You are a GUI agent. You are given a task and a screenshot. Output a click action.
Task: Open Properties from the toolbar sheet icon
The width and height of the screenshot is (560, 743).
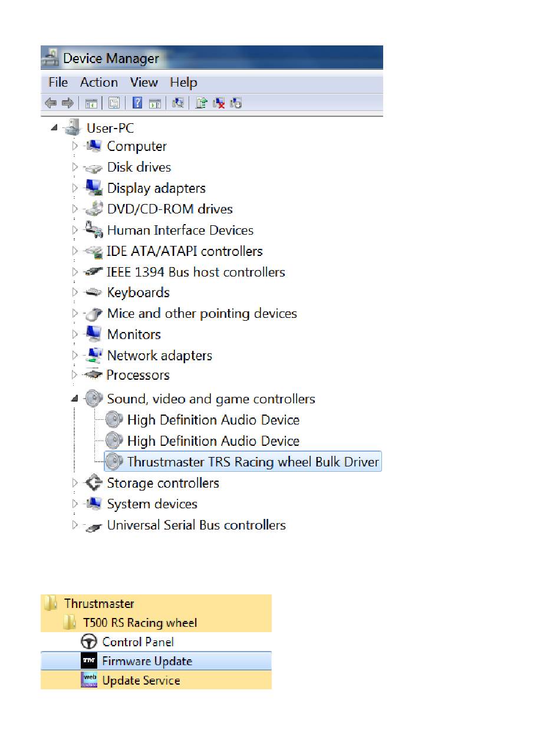tap(114, 104)
